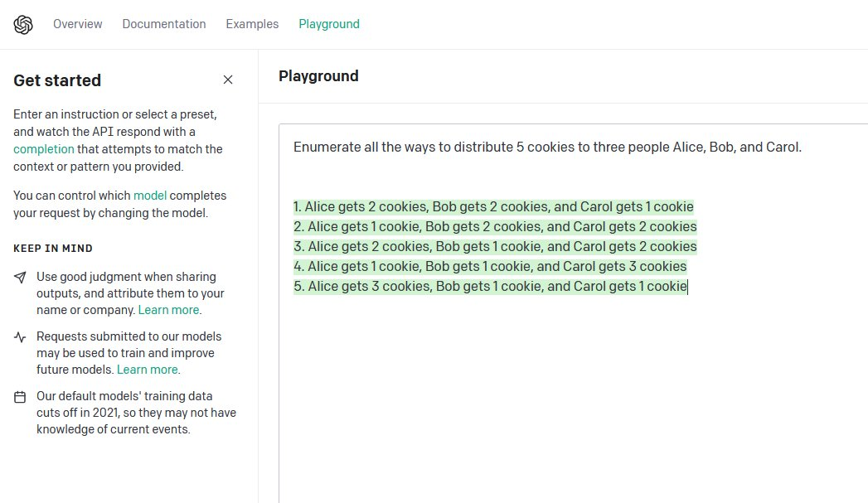
Task: Click completion line 3 starting "Alice gets 2 cookies, Bob gets 1"
Action: click(x=495, y=247)
